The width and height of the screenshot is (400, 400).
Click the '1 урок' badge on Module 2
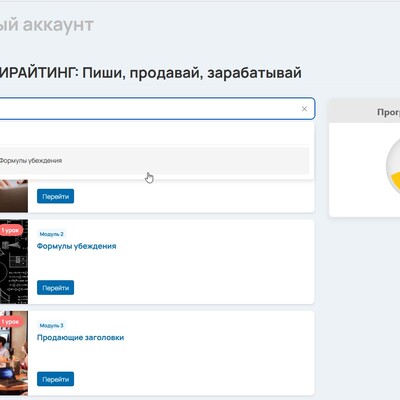[11, 230]
